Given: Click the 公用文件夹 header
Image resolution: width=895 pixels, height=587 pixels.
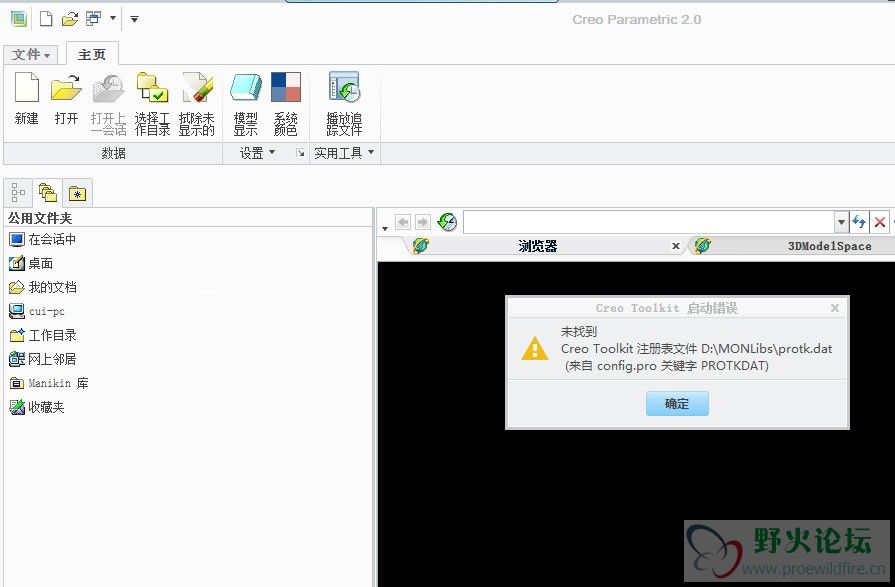Looking at the screenshot, I should 40,218.
